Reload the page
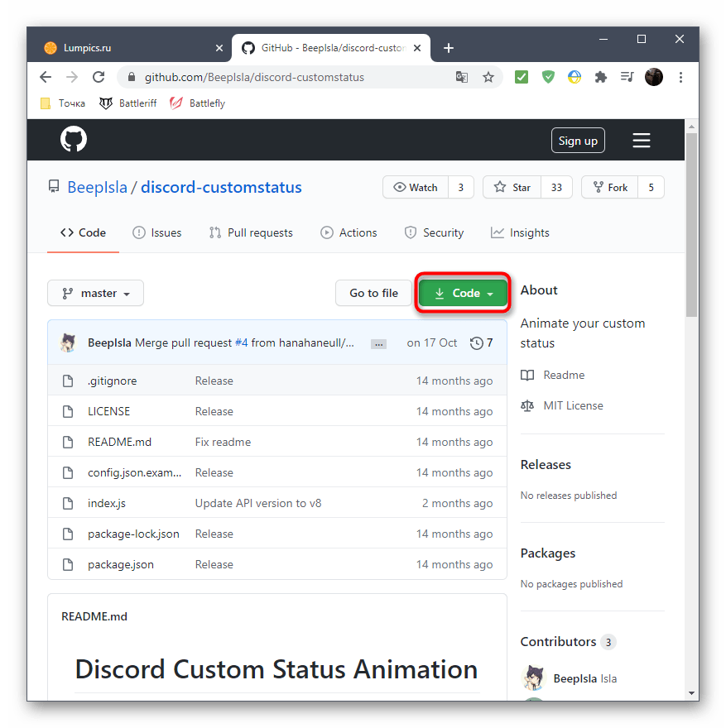The image size is (726, 728). tap(99, 77)
